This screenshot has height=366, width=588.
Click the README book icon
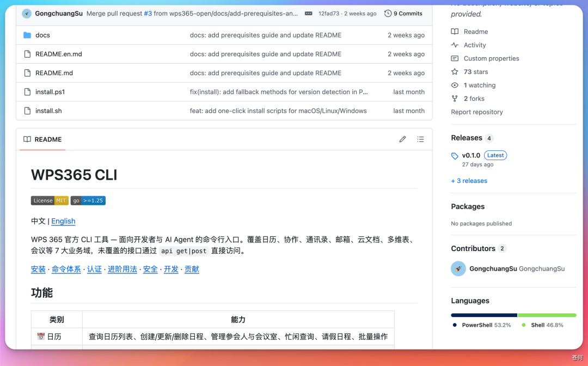(27, 139)
